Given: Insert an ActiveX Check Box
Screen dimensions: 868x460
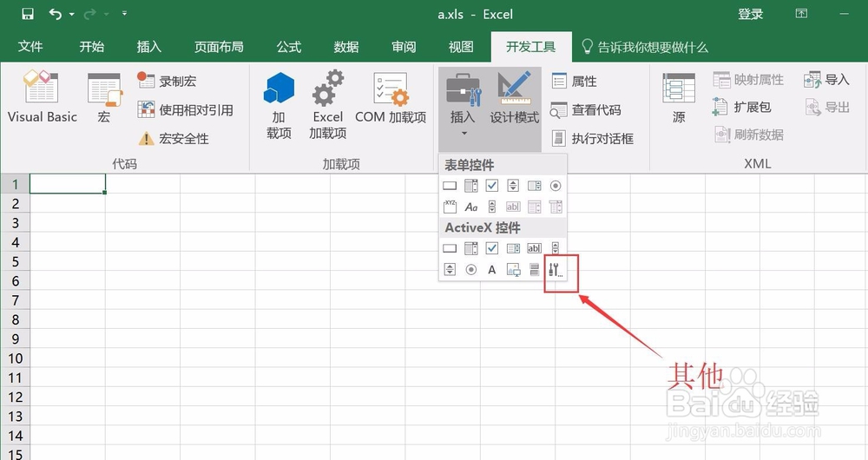Looking at the screenshot, I should tap(491, 248).
